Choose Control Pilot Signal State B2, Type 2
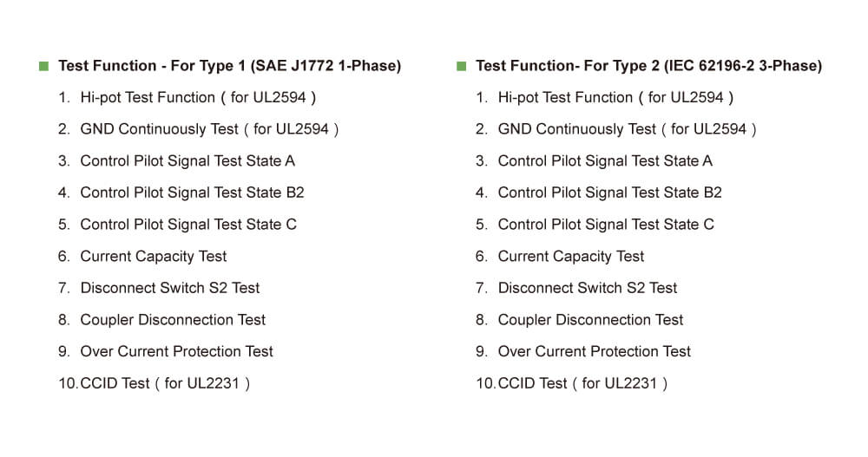 [609, 193]
